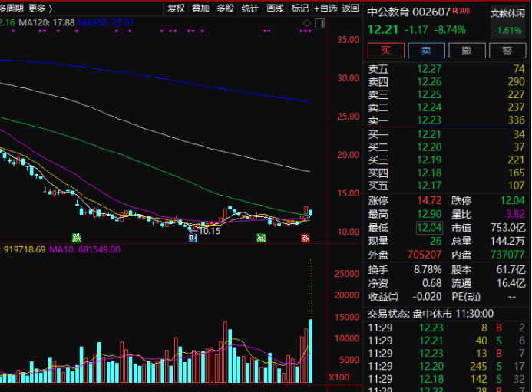532x392 pixels.
Task: Click the diamond marker icon above chart
Action: pos(307,23)
